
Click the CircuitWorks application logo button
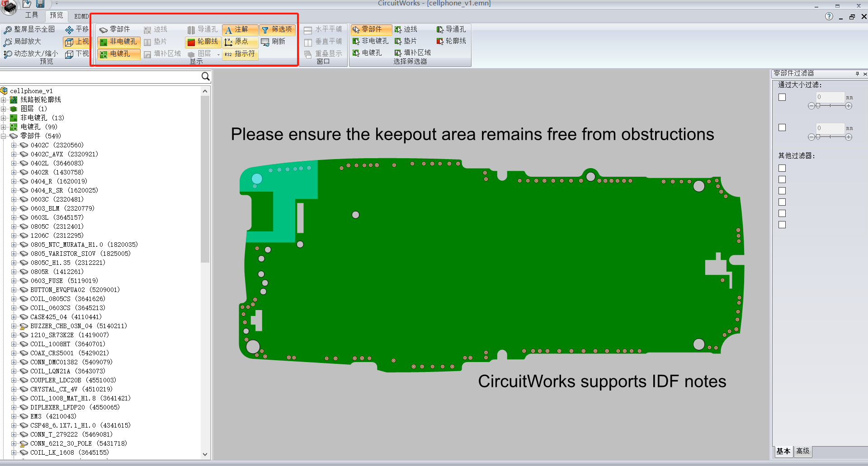click(x=9, y=6)
